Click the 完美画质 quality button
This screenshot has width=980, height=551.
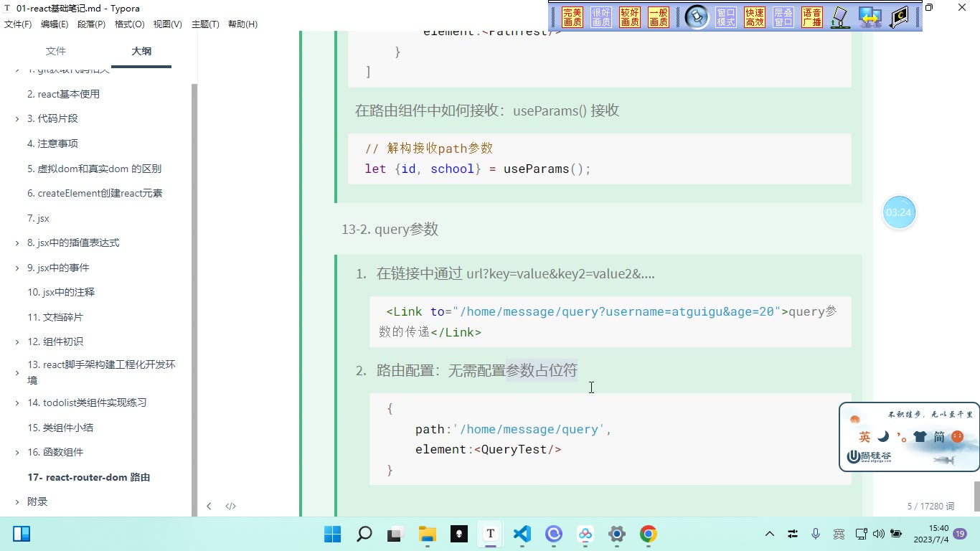[573, 17]
